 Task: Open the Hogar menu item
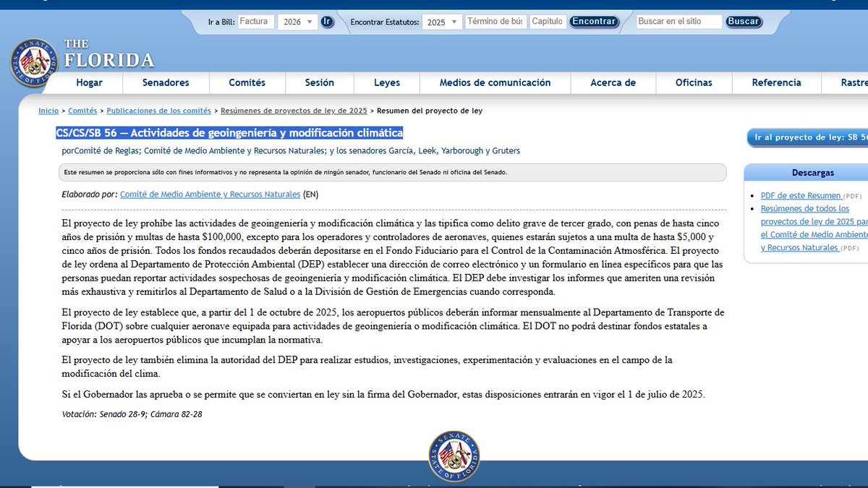tap(90, 82)
